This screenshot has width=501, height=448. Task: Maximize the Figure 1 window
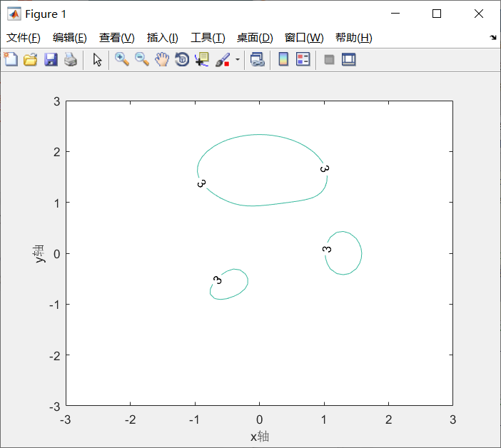coord(437,14)
